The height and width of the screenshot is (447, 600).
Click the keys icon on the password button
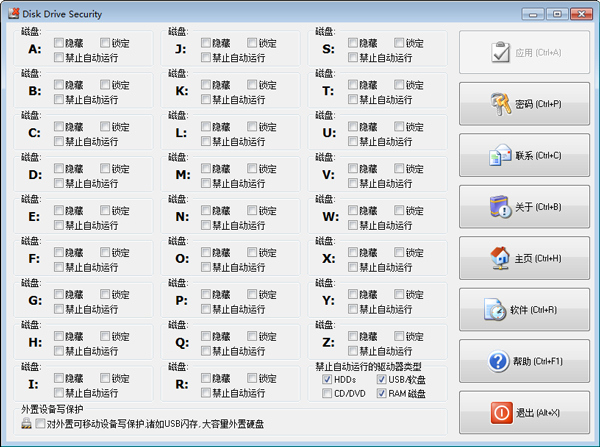click(501, 104)
